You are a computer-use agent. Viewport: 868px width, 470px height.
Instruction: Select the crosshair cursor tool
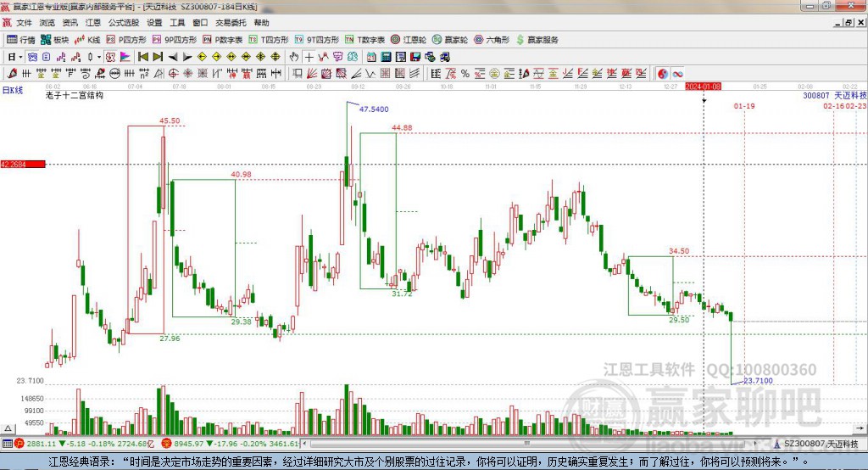point(309,57)
